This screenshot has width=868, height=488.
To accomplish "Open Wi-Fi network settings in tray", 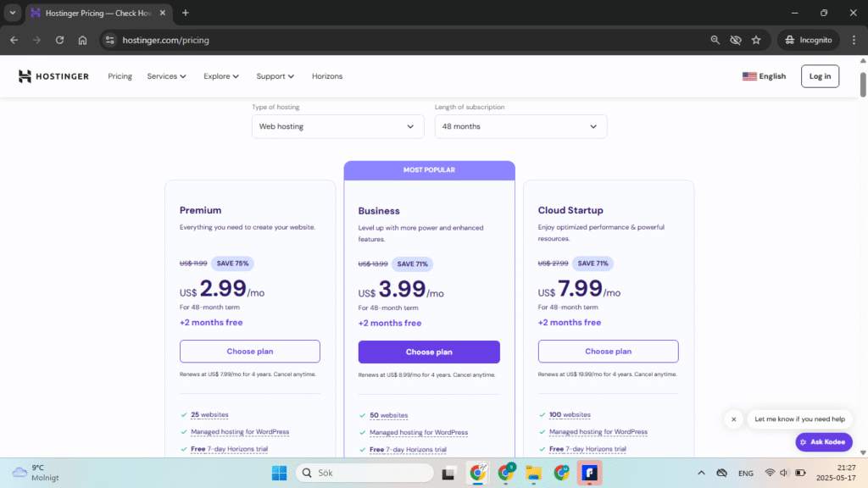I will click(x=770, y=473).
